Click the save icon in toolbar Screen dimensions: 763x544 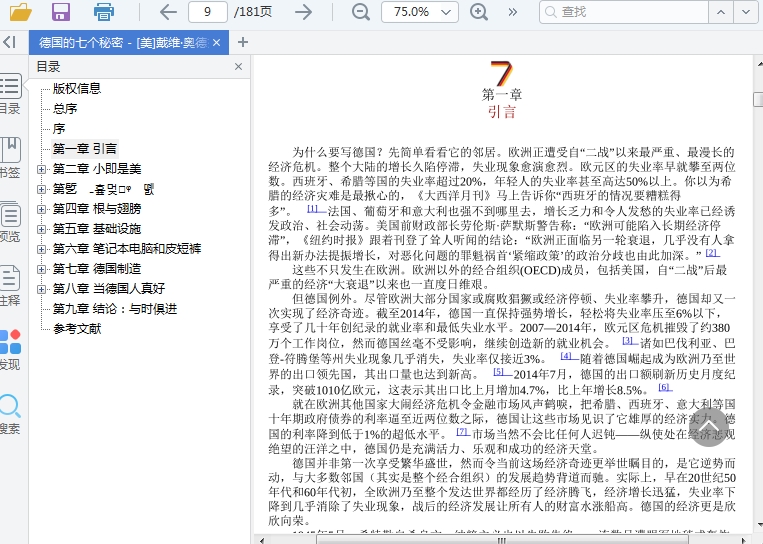point(61,12)
